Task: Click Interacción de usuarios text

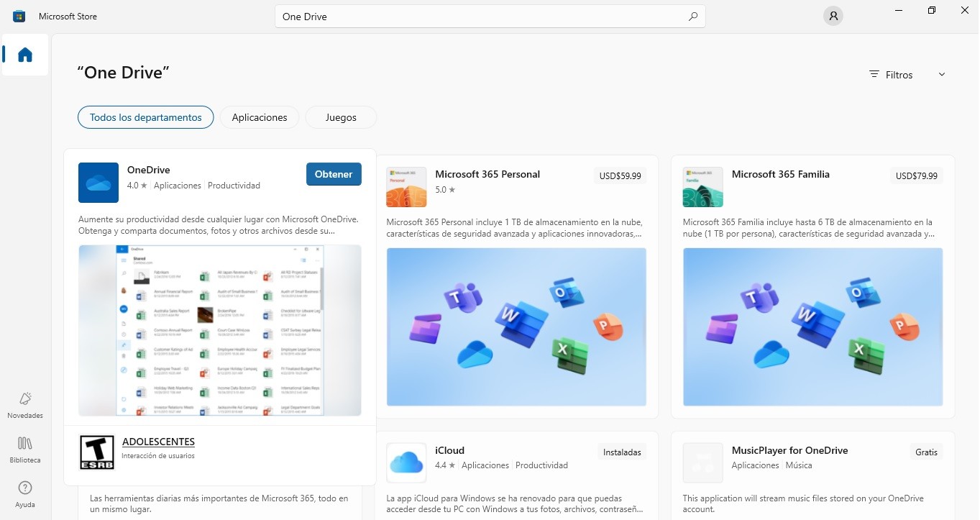Action: pos(158,455)
